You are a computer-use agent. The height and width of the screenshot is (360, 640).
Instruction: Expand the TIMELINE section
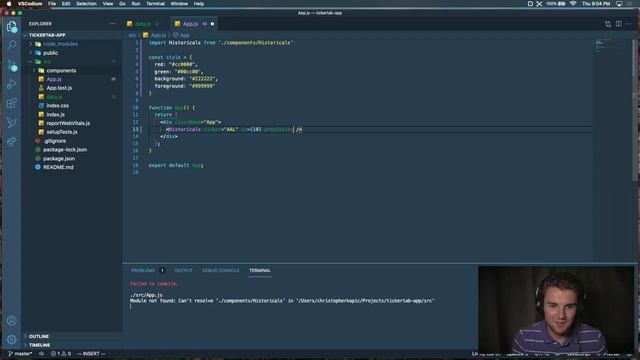coord(39,345)
